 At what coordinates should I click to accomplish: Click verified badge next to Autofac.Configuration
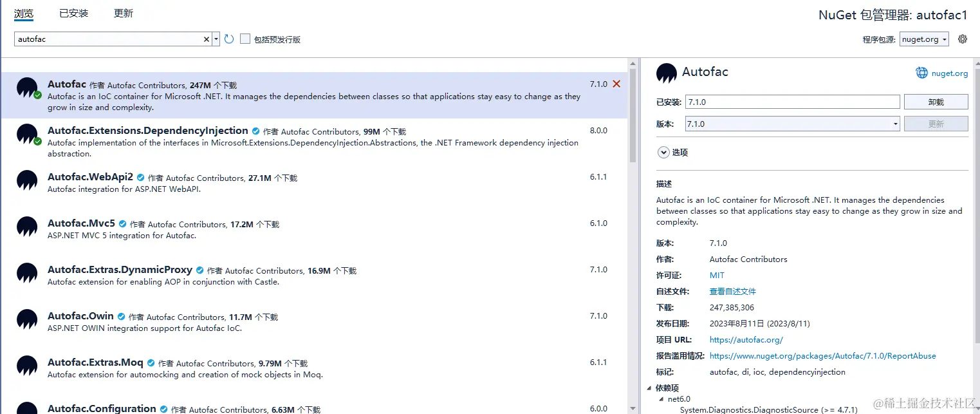tap(164, 409)
